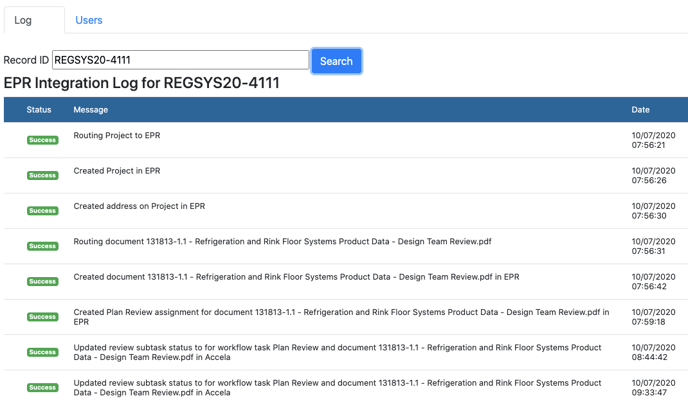
Task: Click the Date column header
Action: pos(640,110)
